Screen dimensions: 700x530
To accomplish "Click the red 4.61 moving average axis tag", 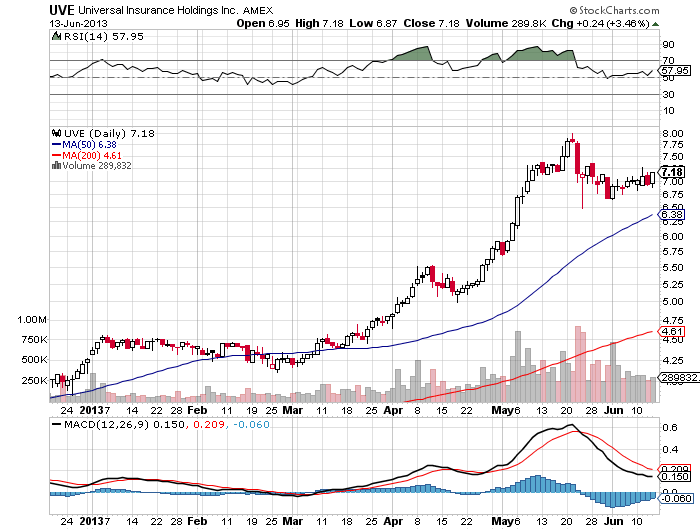I will [672, 331].
